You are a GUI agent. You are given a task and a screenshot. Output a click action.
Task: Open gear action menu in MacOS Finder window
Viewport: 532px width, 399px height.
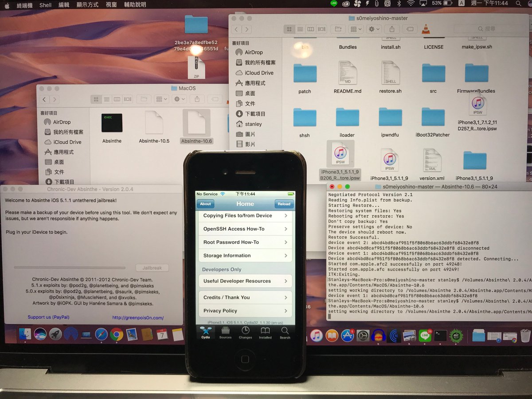click(x=180, y=99)
